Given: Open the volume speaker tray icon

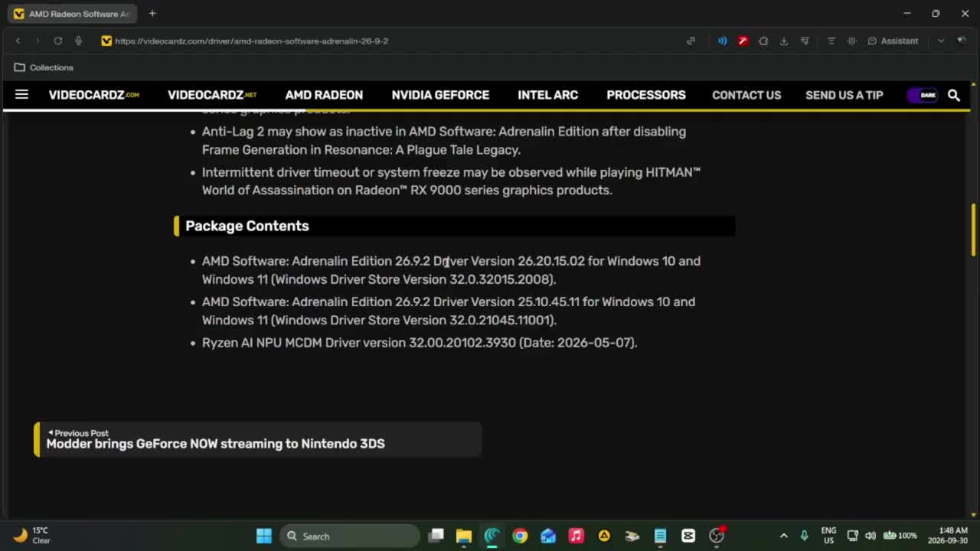Looking at the screenshot, I should pyautogui.click(x=871, y=536).
